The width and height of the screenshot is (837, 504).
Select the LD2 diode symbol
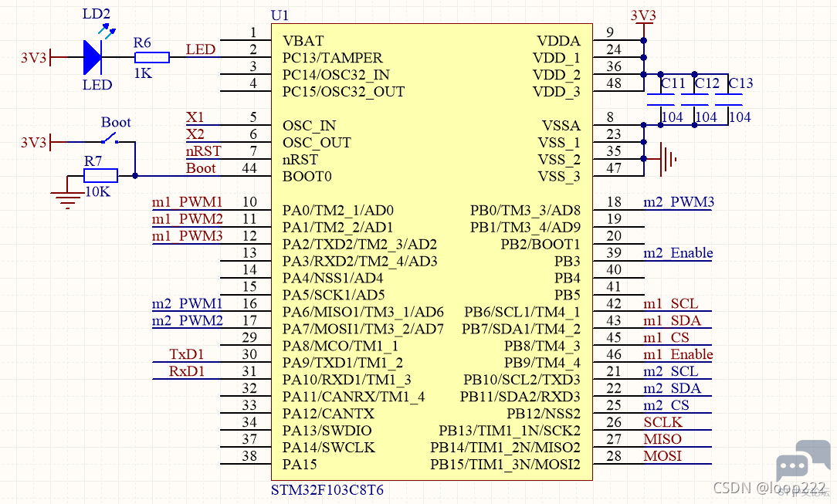tap(93, 56)
